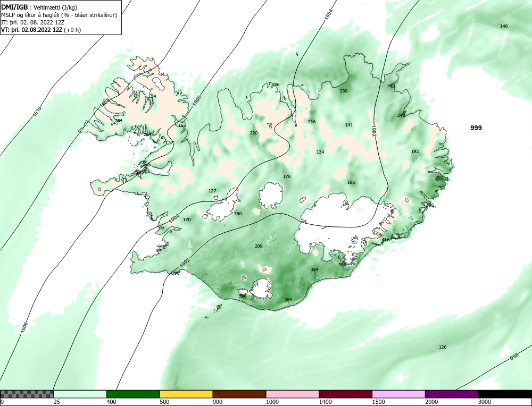Select the light green 25–400 legend swatch

click(80, 394)
